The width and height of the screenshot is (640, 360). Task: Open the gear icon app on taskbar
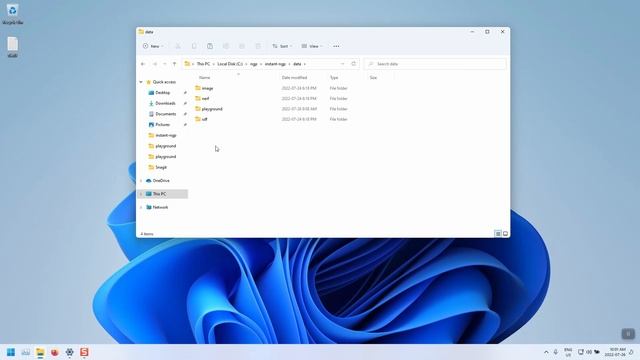click(69, 352)
